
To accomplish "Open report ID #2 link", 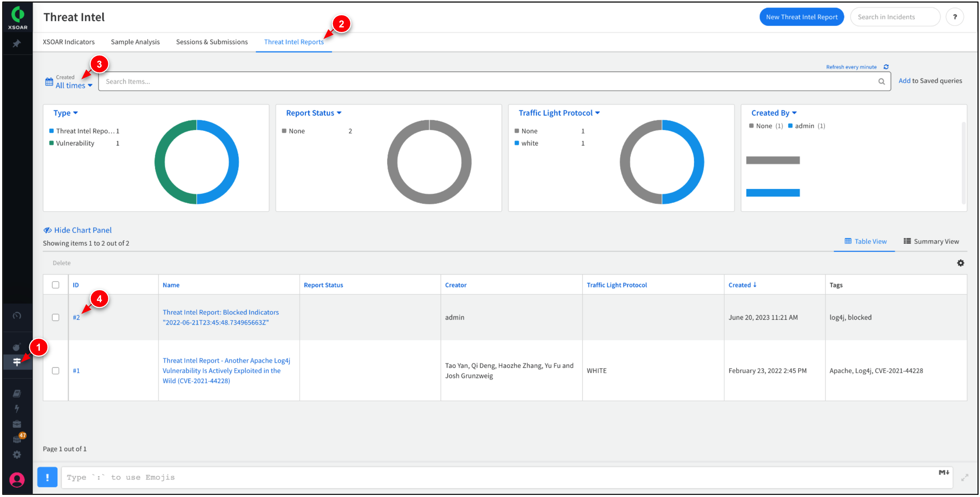I will 76,318.
